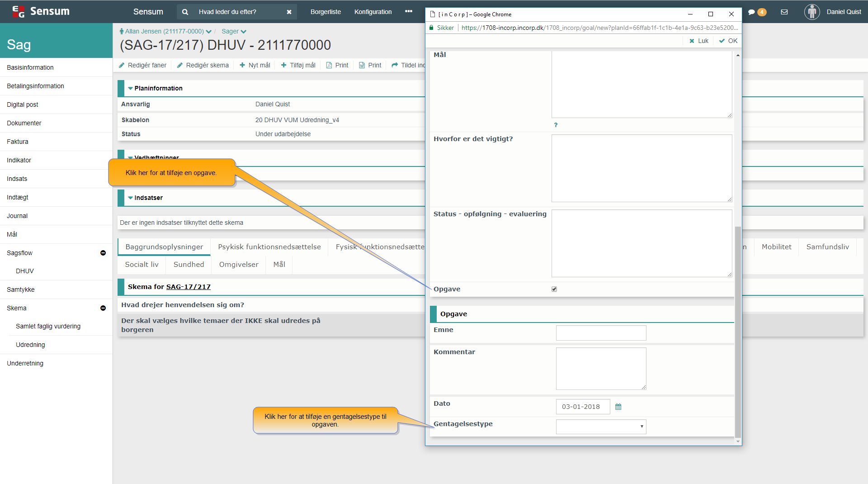Open the Dato calendar picker icon
Screen dimensions: 868x484
click(x=618, y=407)
